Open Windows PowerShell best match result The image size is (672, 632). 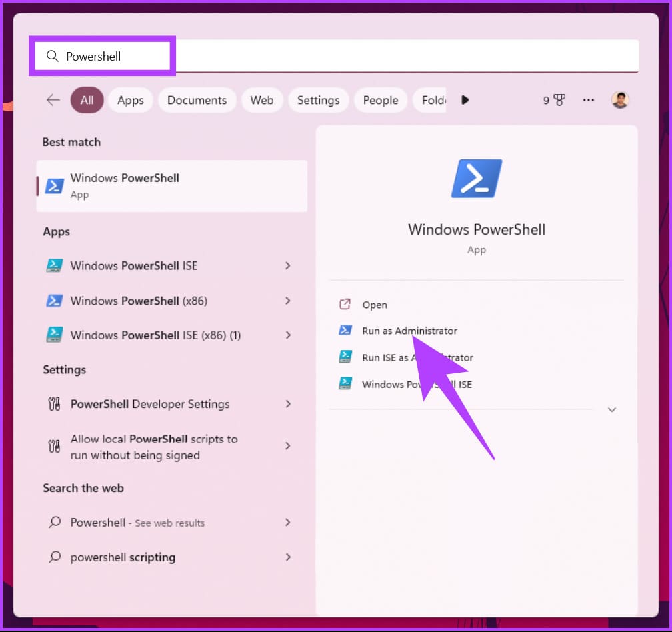(172, 186)
